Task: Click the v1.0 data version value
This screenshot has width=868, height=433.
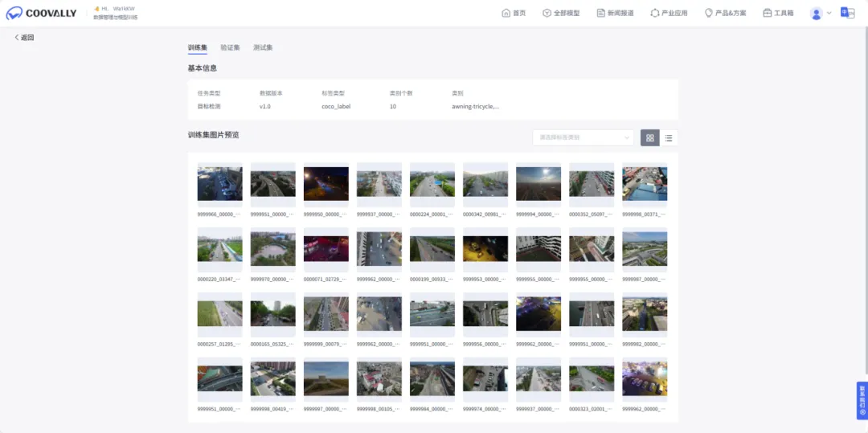Action: (265, 106)
